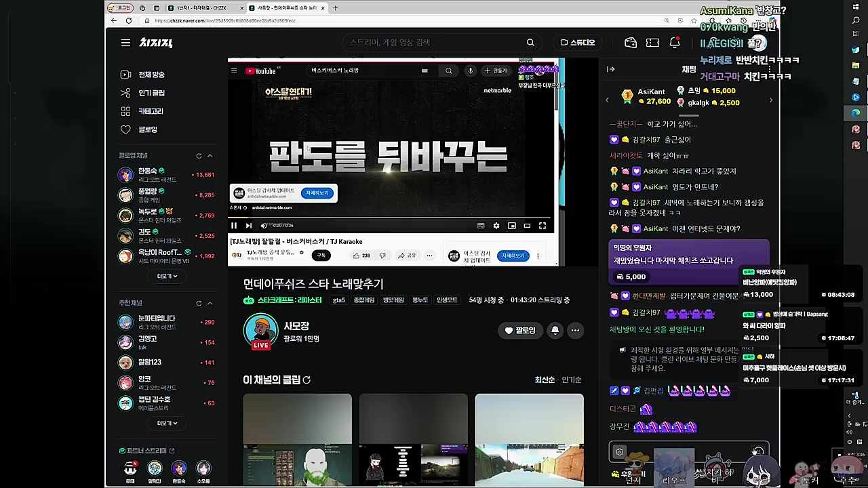
Task: Open the 파트너 스트리머 link
Action: [146, 451]
